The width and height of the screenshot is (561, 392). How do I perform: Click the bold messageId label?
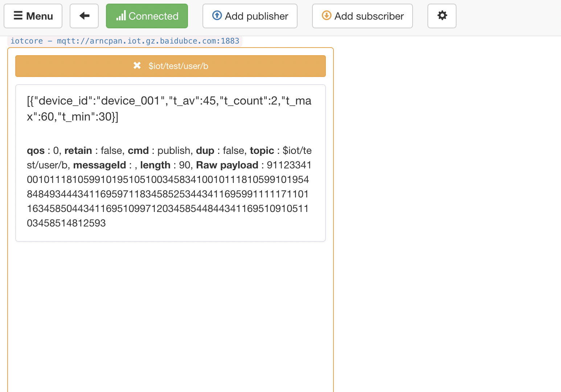coord(99,165)
